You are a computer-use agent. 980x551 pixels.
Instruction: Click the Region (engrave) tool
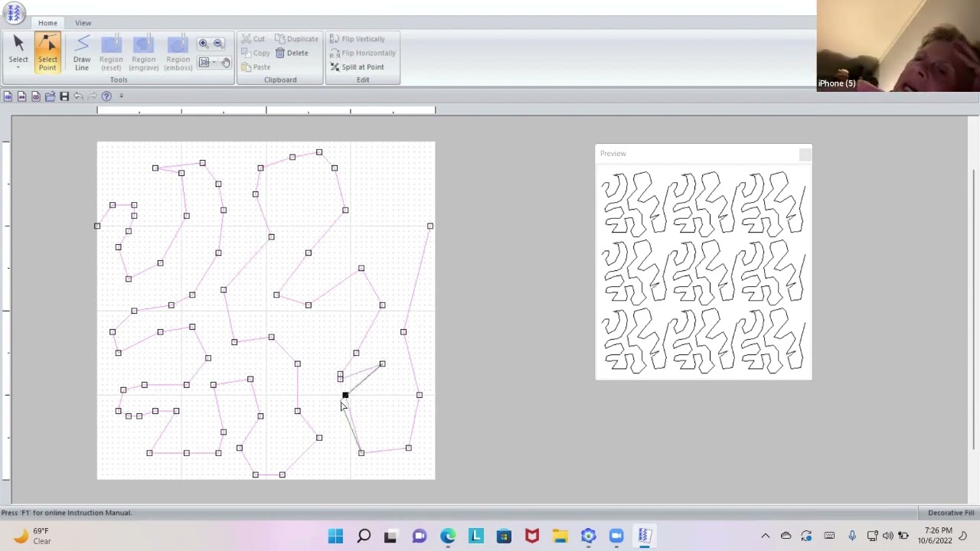pyautogui.click(x=143, y=53)
